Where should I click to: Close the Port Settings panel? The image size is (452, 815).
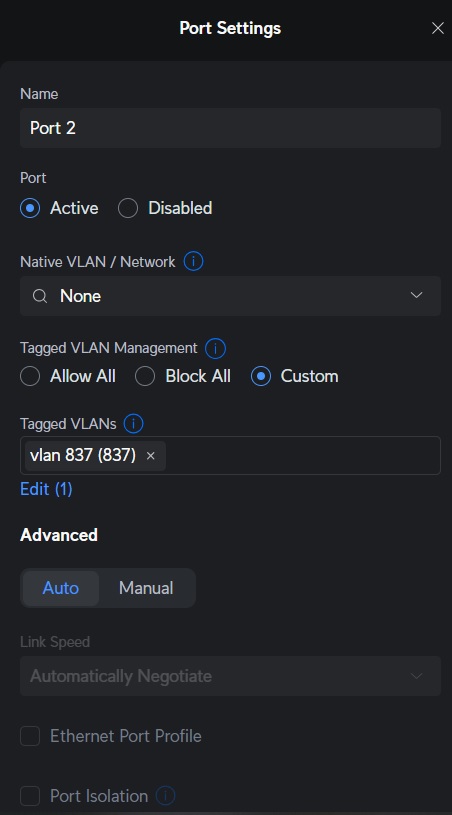click(x=438, y=28)
